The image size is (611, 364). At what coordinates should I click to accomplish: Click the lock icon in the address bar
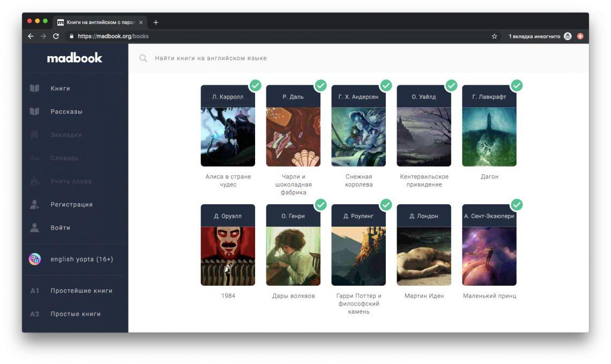click(x=71, y=36)
